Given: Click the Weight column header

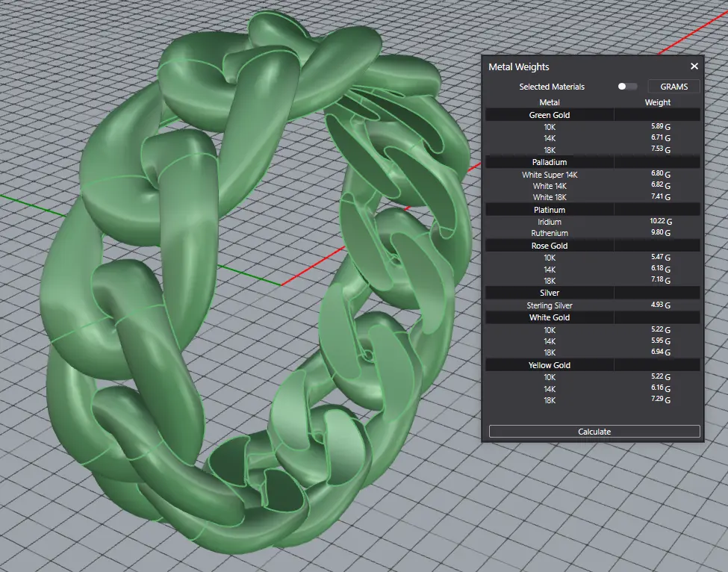Looking at the screenshot, I should 657,102.
